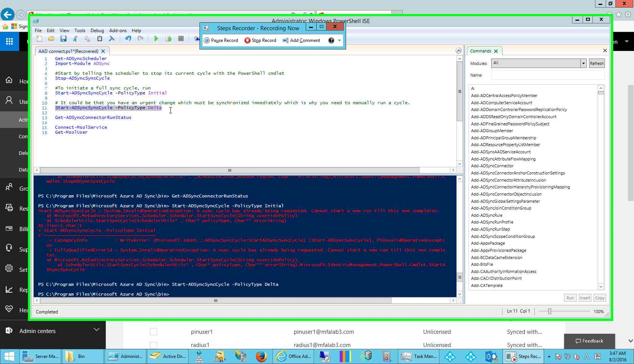Click Stop Record in Steps Recorder
The height and width of the screenshot is (364, 634).
tap(260, 40)
